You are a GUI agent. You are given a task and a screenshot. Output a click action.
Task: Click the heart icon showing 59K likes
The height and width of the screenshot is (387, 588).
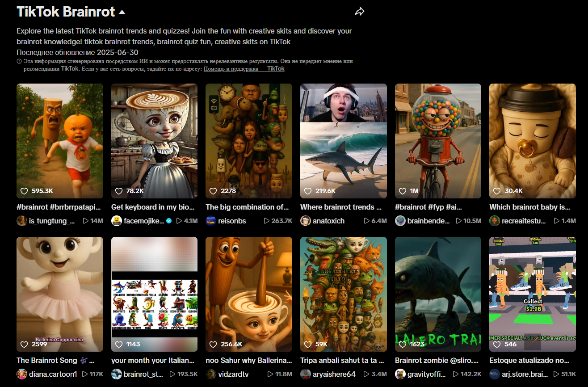coord(308,344)
